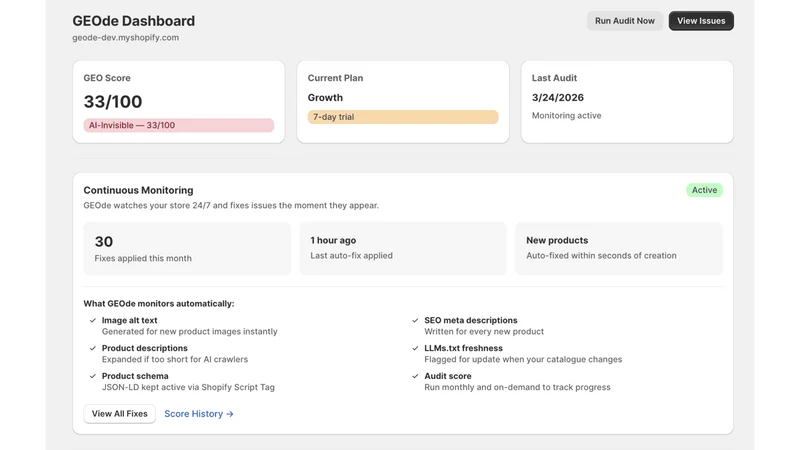
Task: Click the 30 fixes count
Action: pos(104,241)
